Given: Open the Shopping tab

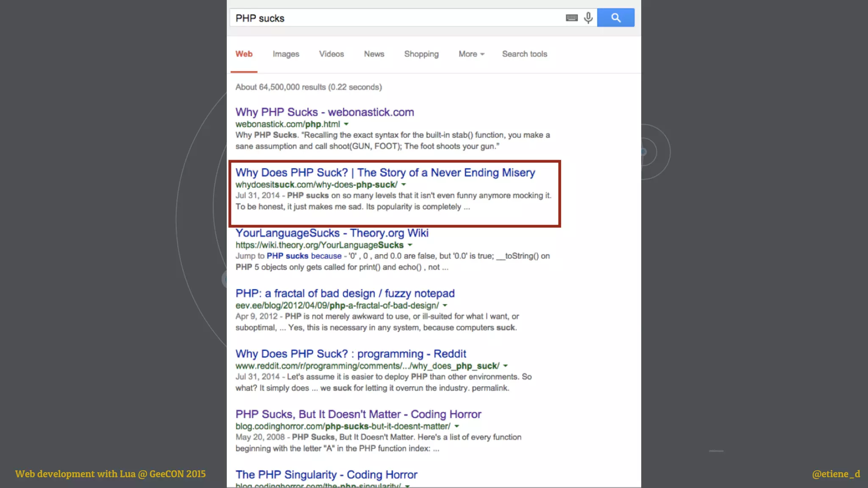Looking at the screenshot, I should [421, 54].
